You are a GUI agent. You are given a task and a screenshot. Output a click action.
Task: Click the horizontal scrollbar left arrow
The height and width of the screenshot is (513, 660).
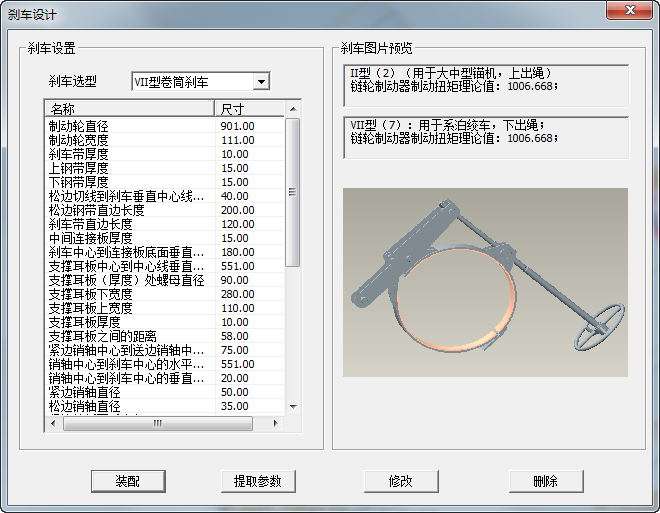point(53,424)
